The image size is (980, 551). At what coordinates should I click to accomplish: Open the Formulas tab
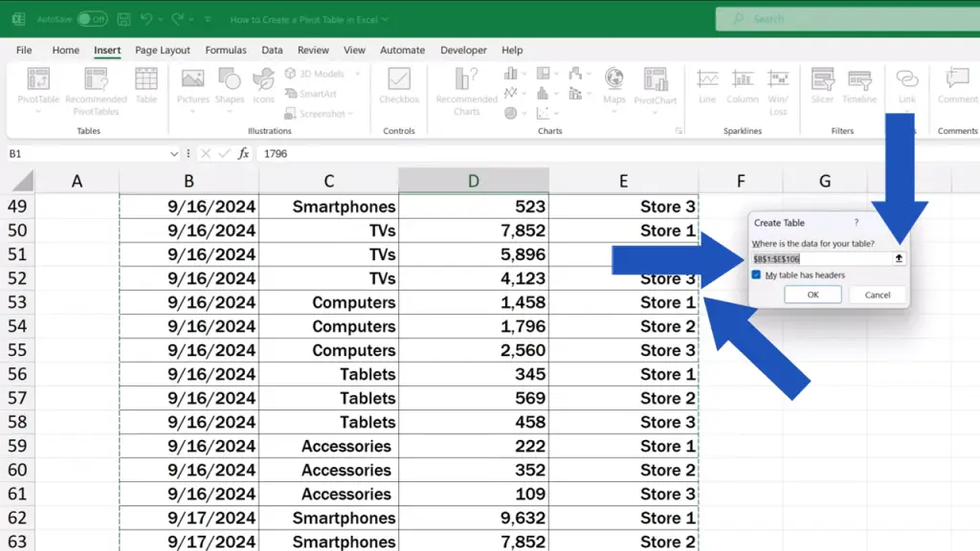tap(226, 50)
